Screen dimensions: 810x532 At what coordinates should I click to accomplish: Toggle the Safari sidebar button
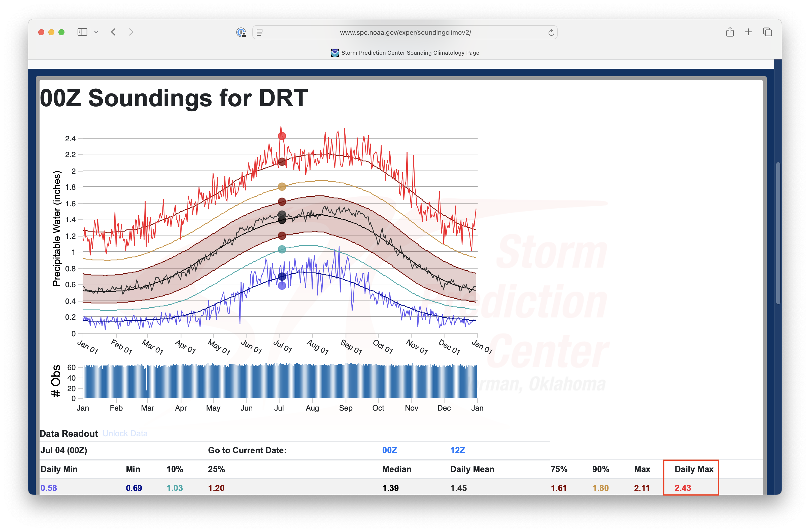tap(82, 32)
